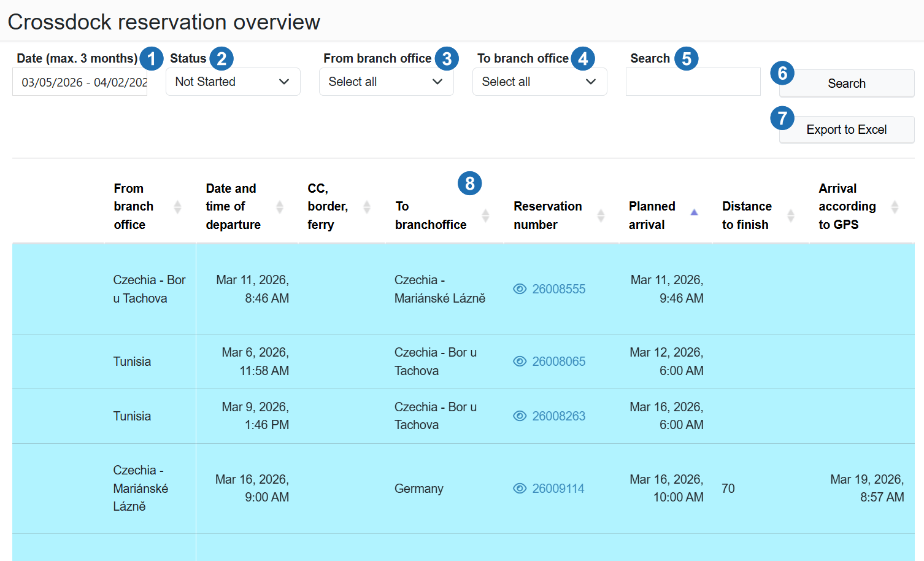Open the date range picker field
924x561 pixels.
80,82
